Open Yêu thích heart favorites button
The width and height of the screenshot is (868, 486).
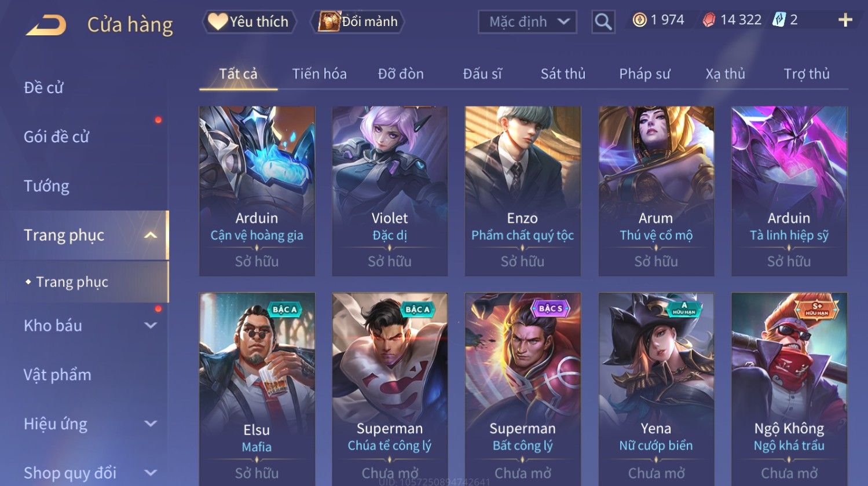[249, 21]
